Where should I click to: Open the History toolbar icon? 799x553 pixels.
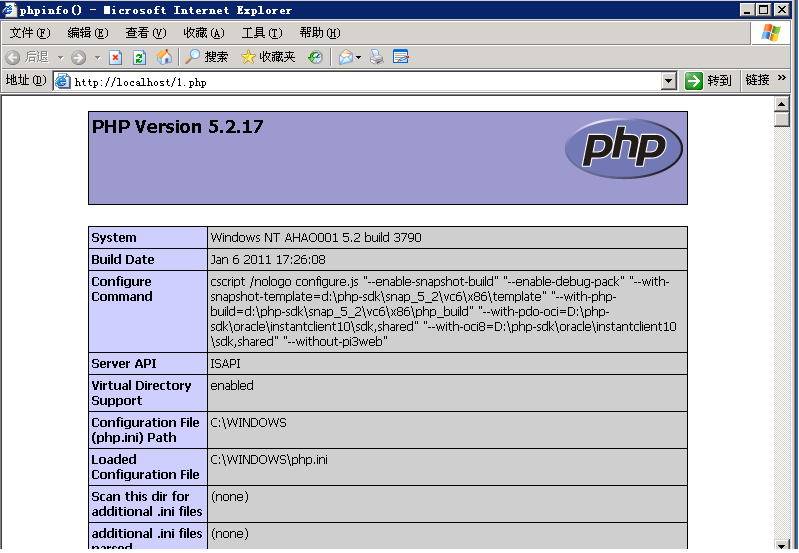(x=315, y=57)
